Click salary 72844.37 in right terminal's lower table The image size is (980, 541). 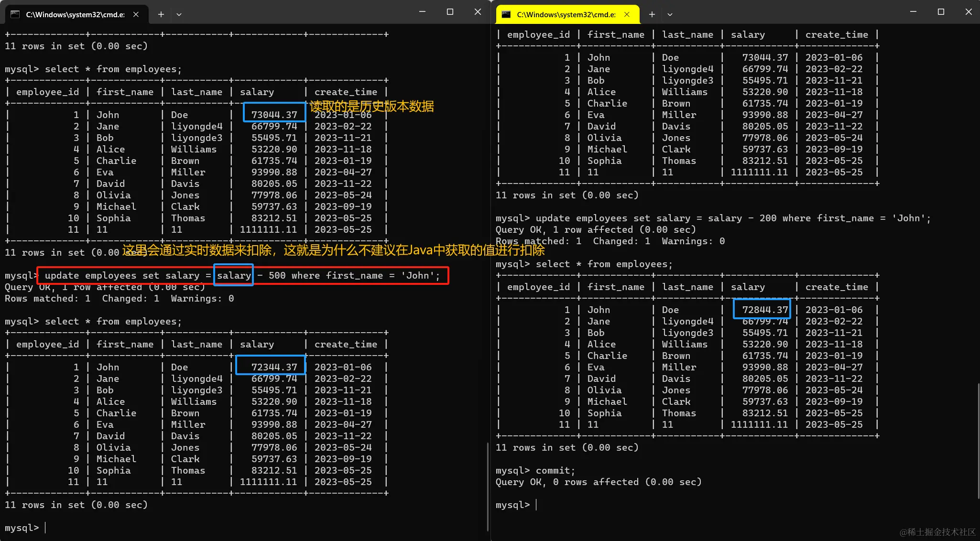[765, 310]
